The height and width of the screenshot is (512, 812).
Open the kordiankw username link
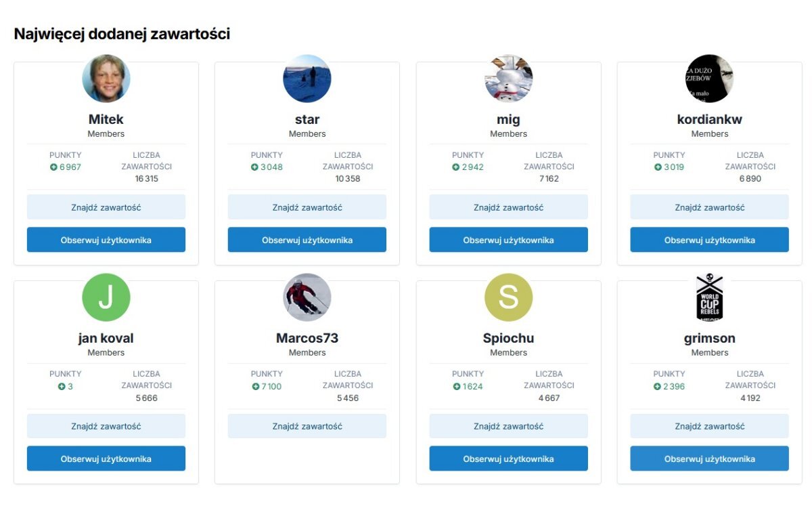pyautogui.click(x=710, y=120)
